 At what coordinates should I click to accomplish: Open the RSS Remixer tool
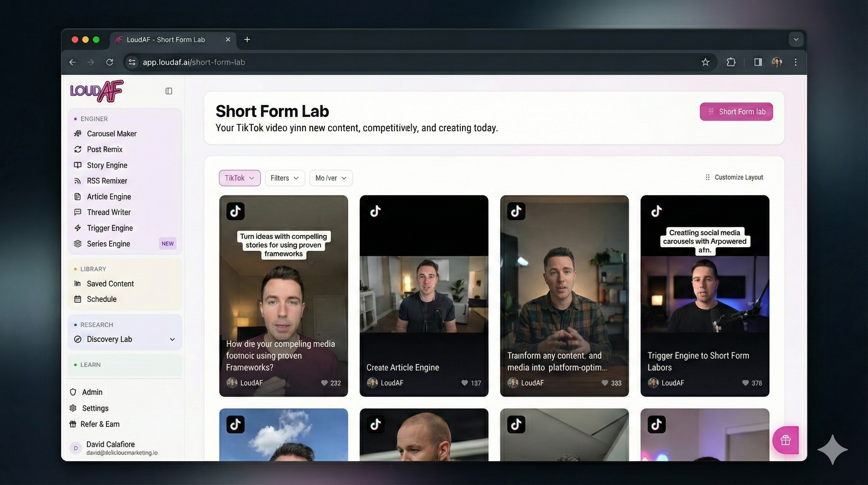pyautogui.click(x=107, y=181)
